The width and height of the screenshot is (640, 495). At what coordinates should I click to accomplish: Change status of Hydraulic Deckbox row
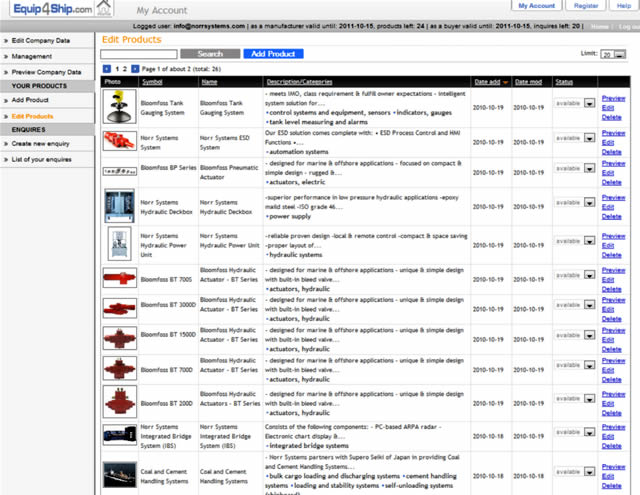[588, 206]
